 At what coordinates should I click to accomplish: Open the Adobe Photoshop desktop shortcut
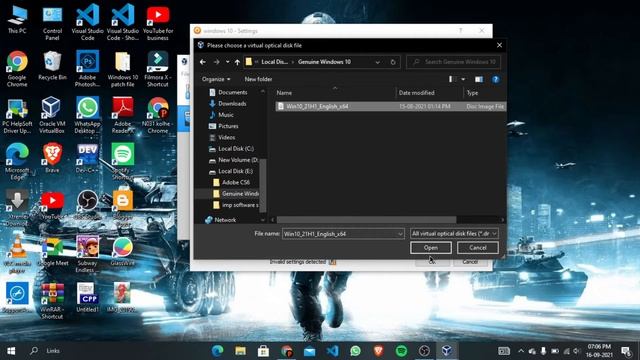point(87,69)
